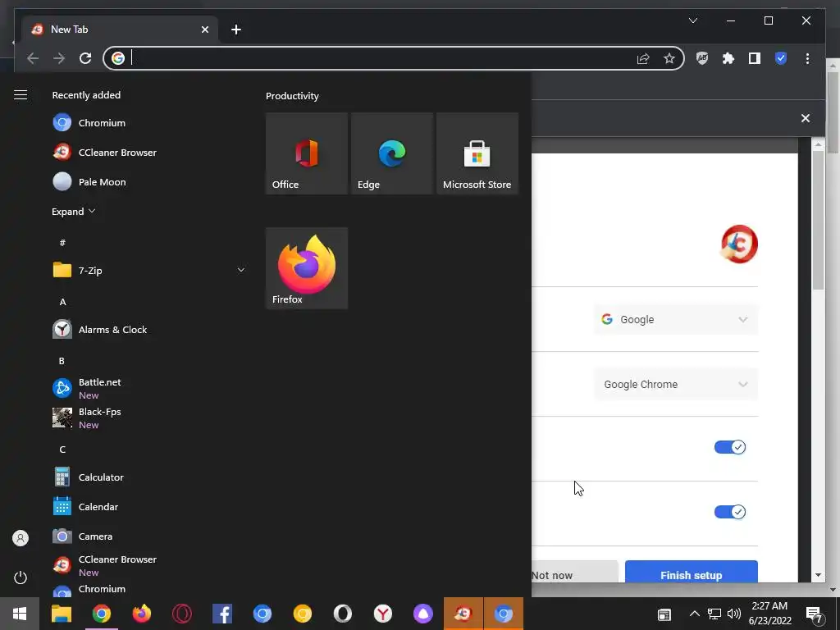Toggle the browser side panel
The image size is (840, 630).
[755, 58]
